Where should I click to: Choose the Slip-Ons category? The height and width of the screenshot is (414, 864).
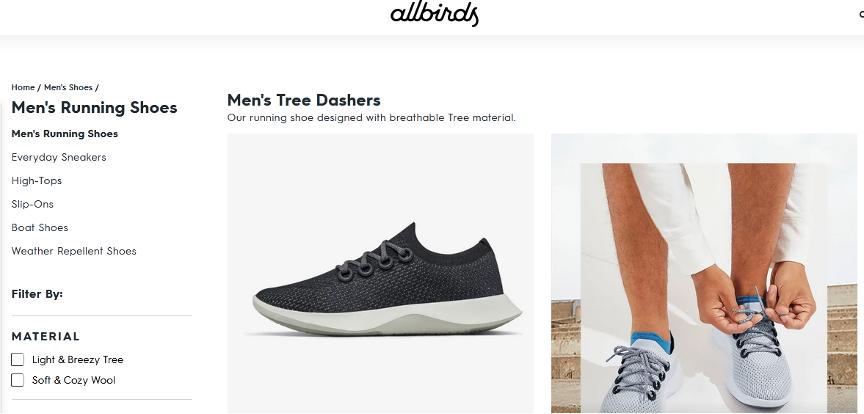pyautogui.click(x=33, y=204)
